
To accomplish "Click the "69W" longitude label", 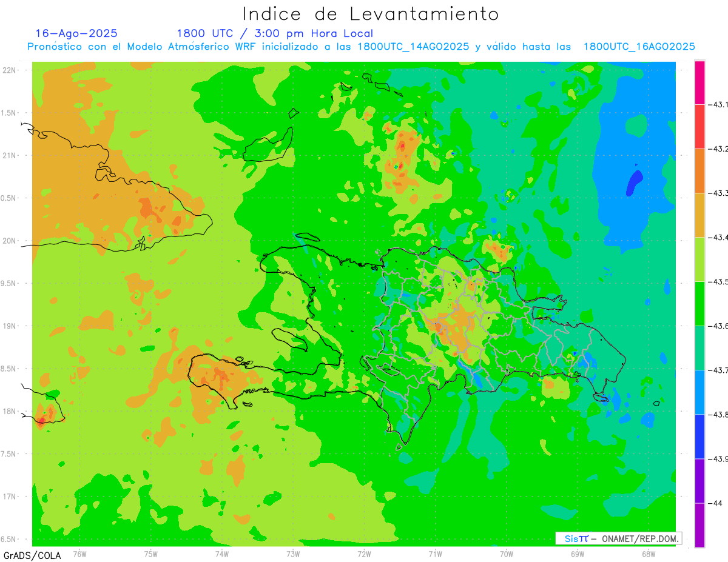I will (578, 554).
